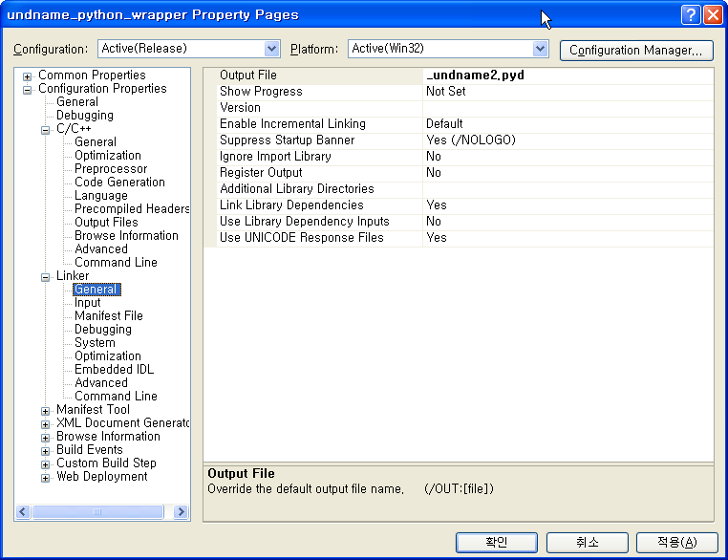
Task: Collapse Configuration Properties node
Action: (x=28, y=90)
